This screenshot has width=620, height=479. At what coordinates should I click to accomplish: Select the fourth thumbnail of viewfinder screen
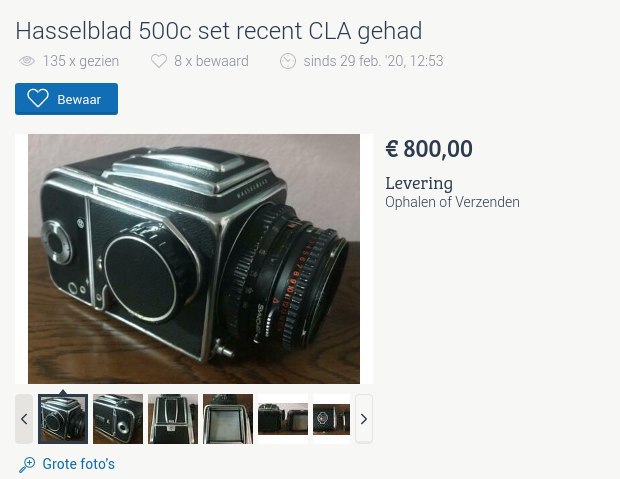[x=228, y=419]
